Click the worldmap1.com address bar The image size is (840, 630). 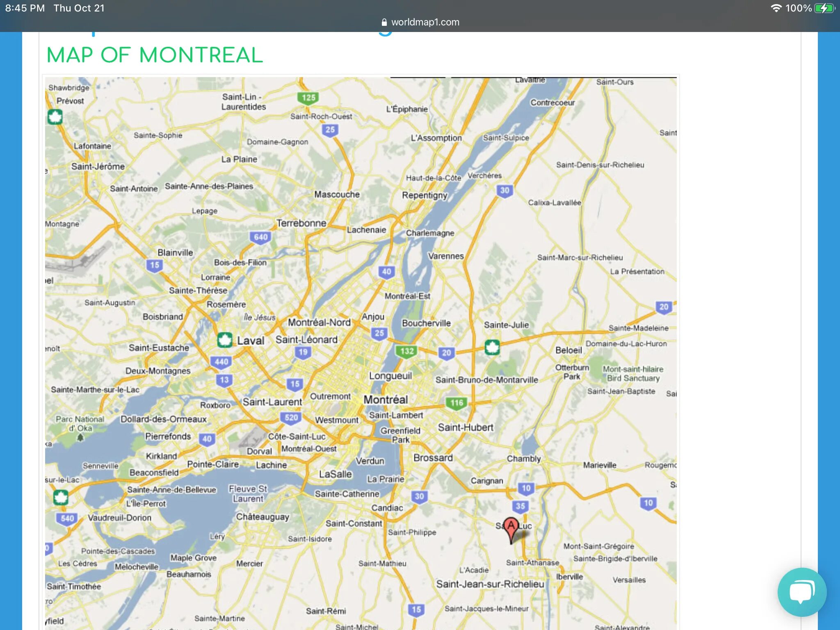coord(425,22)
